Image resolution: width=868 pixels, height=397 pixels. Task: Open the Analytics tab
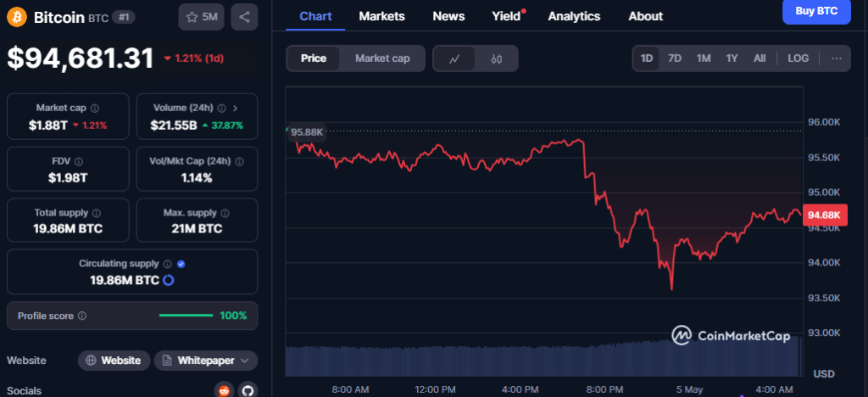[x=574, y=17]
